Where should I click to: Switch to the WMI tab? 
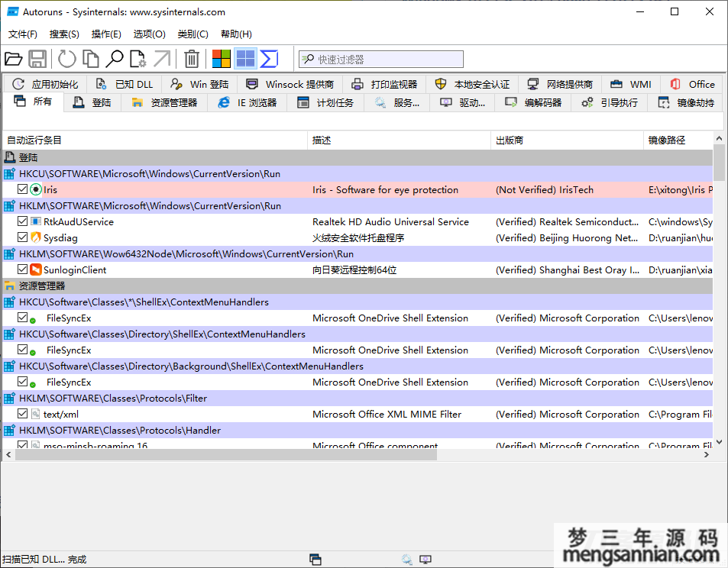point(630,84)
